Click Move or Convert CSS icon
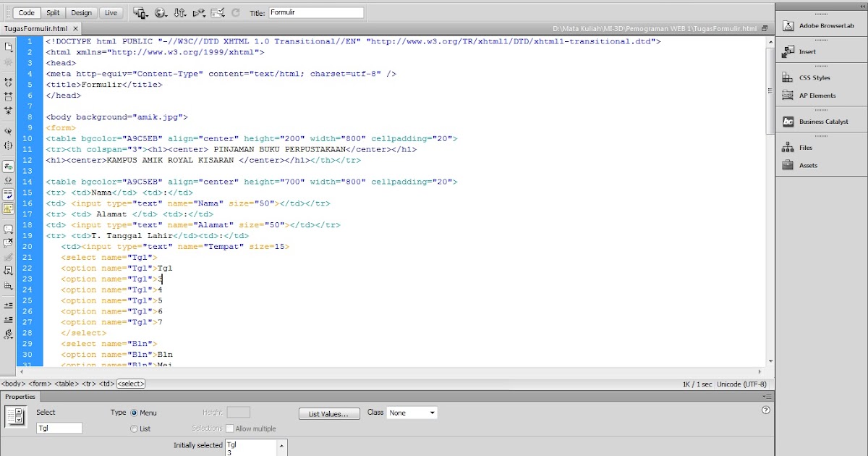868x456 pixels. [9, 285]
